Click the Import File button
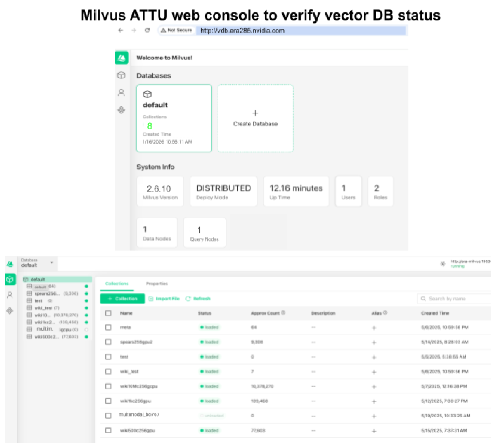496x448 pixels. click(164, 299)
